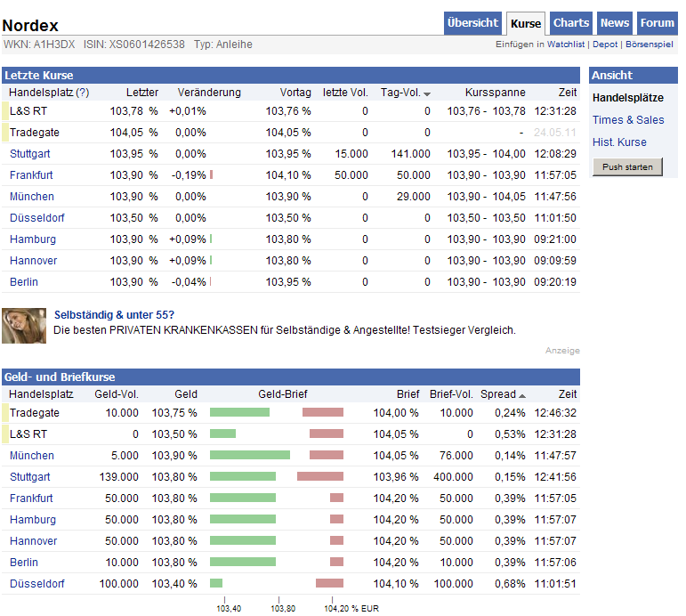Viewport: 686px width, 616px height.
Task: Click the green Geld bar for München
Action: click(x=250, y=455)
